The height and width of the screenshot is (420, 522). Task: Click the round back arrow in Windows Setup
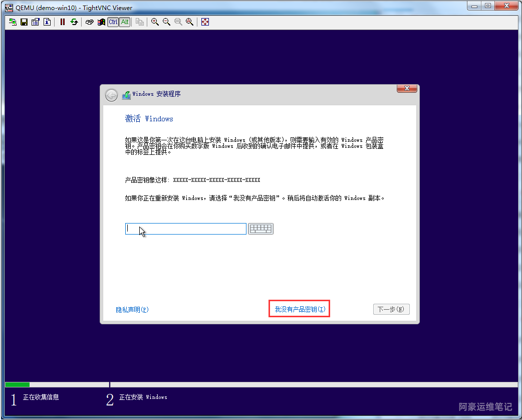(111, 95)
